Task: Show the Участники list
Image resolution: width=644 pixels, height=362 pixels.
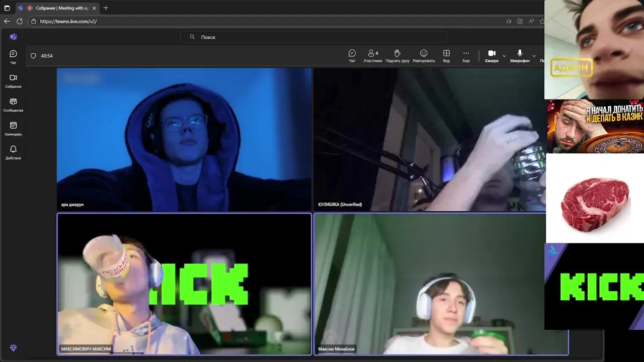Action: (x=373, y=56)
